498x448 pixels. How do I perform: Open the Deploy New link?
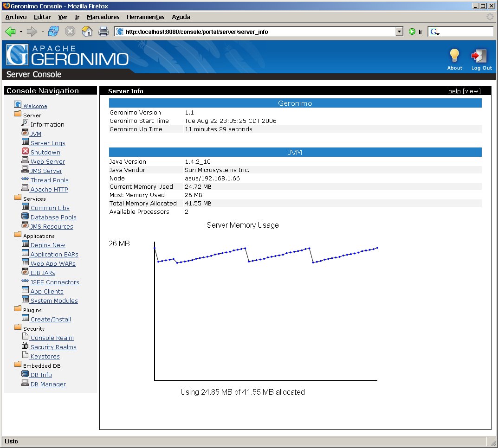pyautogui.click(x=48, y=245)
